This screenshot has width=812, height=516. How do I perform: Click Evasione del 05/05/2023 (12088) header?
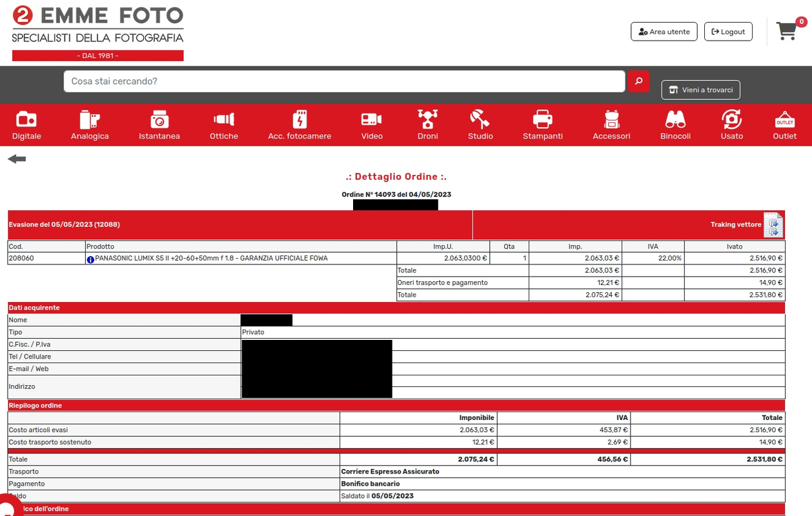pos(64,224)
